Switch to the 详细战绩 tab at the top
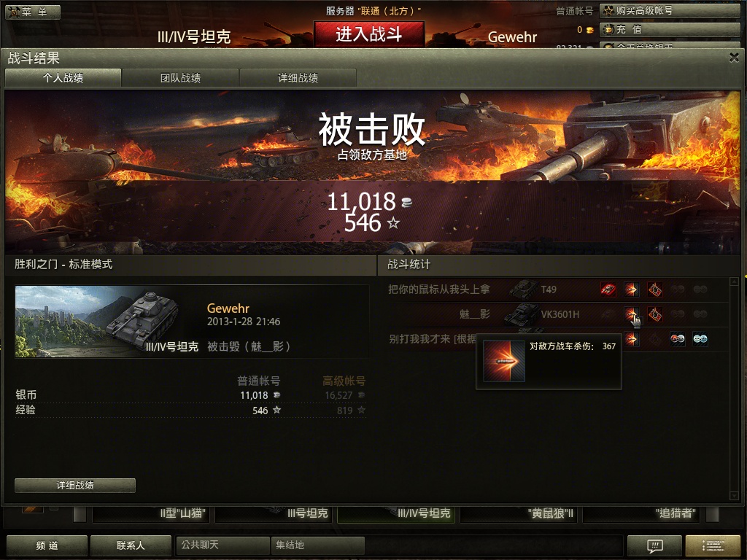Image resolution: width=747 pixels, height=560 pixels. coord(298,77)
